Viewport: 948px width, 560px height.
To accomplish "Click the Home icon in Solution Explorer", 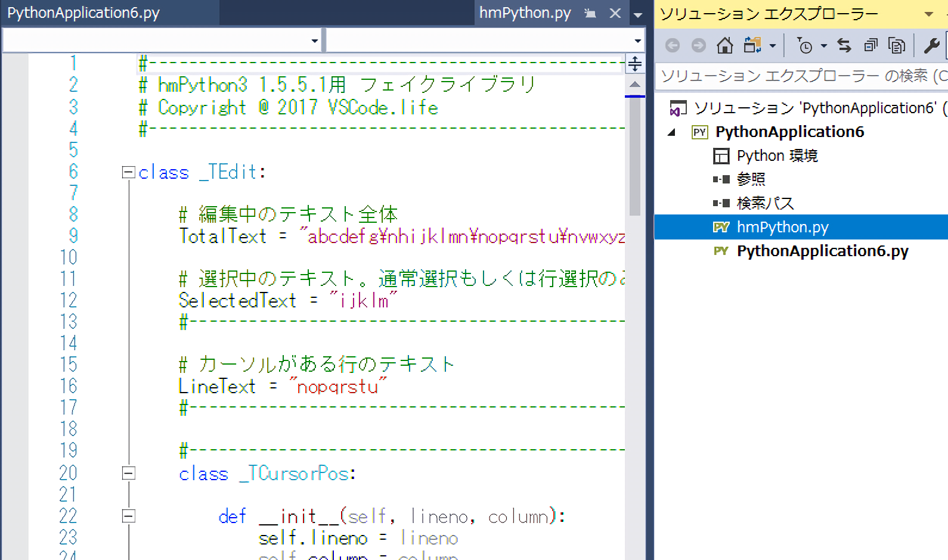I will (x=725, y=45).
